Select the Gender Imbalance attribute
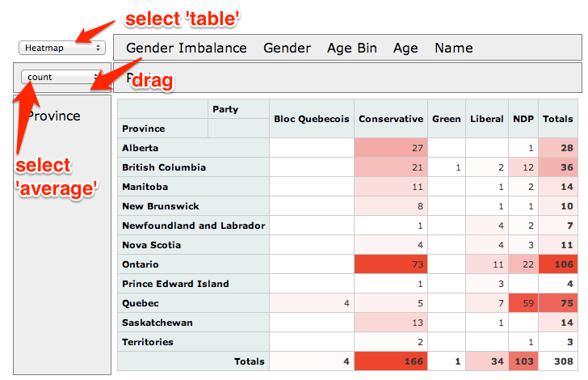The width and height of the screenshot is (588, 380). coord(186,48)
